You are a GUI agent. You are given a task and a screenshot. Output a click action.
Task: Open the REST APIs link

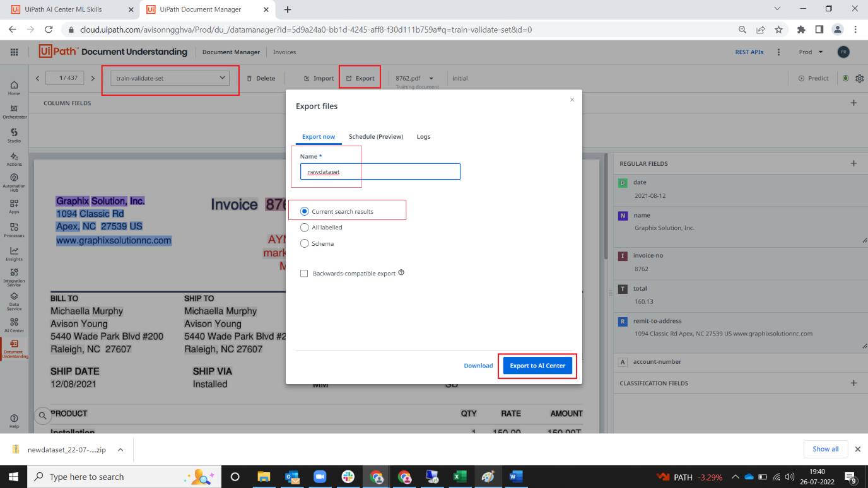point(749,52)
